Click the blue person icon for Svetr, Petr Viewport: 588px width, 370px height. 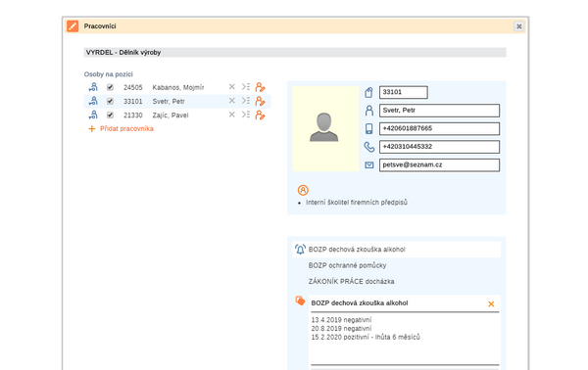[x=93, y=101]
